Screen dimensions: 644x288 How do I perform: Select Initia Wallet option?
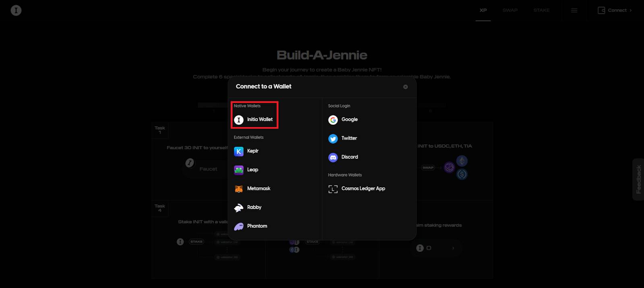(254, 120)
